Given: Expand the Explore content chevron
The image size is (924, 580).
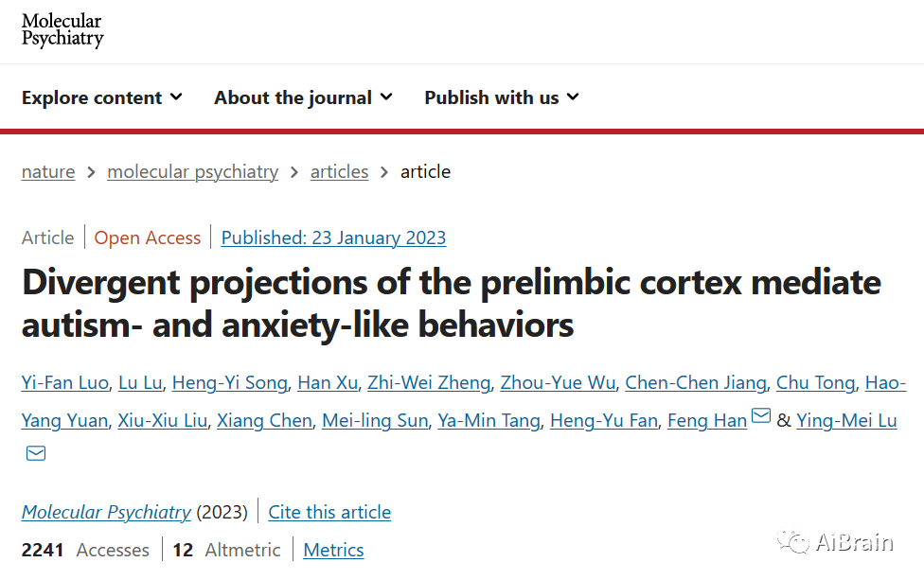Looking at the screenshot, I should (x=175, y=97).
